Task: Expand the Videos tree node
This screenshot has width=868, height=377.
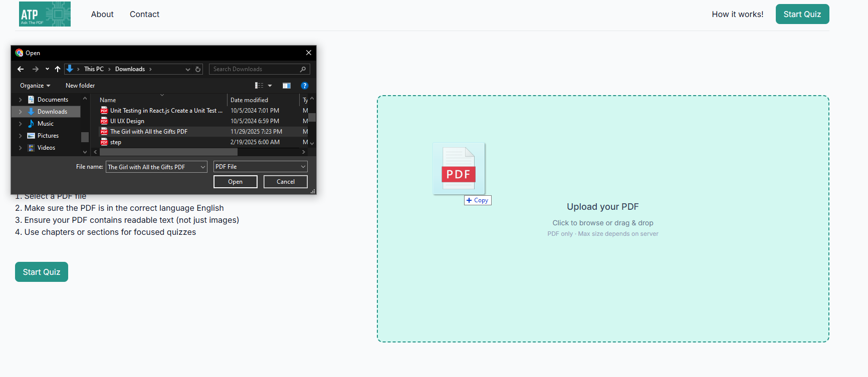Action: [x=20, y=148]
